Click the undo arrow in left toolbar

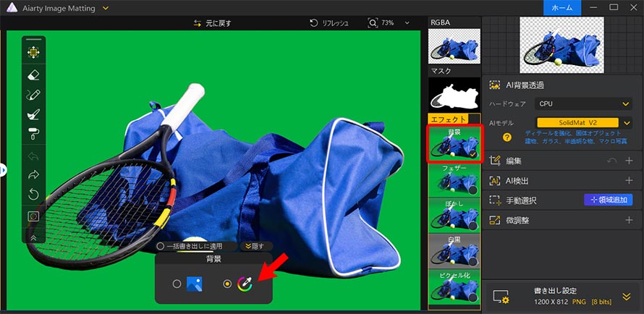[33, 156]
